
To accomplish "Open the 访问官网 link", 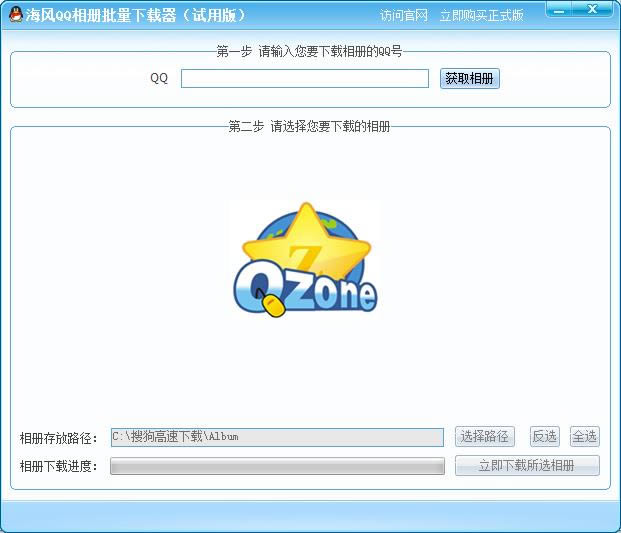I will tap(404, 15).
